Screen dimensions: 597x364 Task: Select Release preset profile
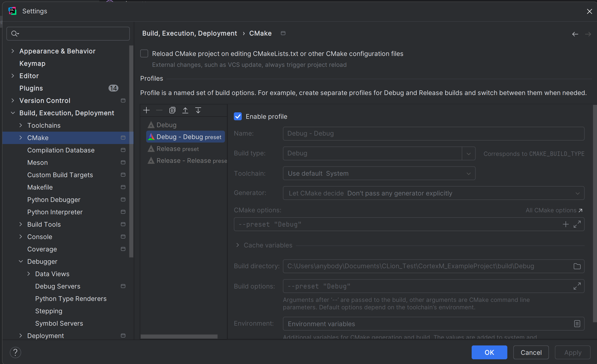[x=178, y=149]
